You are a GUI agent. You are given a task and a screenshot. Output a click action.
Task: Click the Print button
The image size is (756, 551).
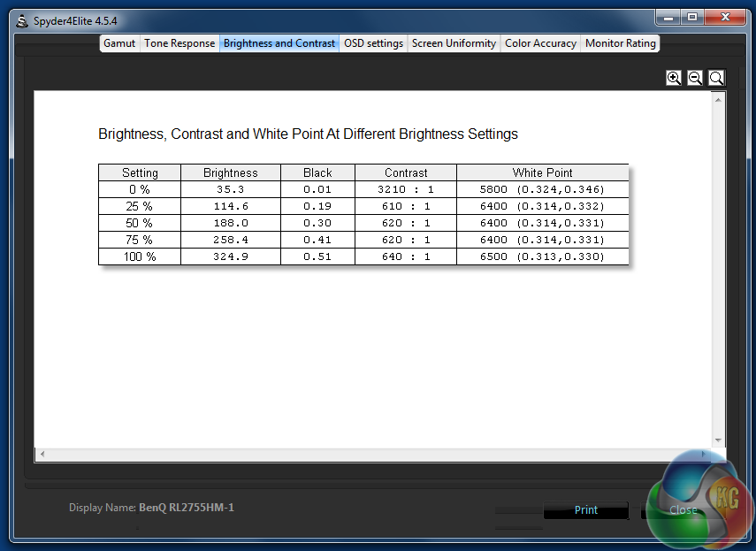(x=586, y=510)
